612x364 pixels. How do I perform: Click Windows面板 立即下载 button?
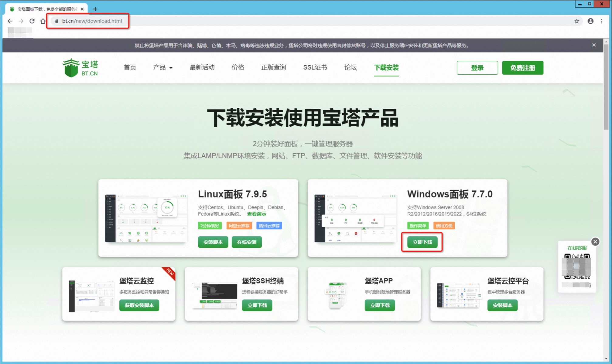click(x=422, y=242)
